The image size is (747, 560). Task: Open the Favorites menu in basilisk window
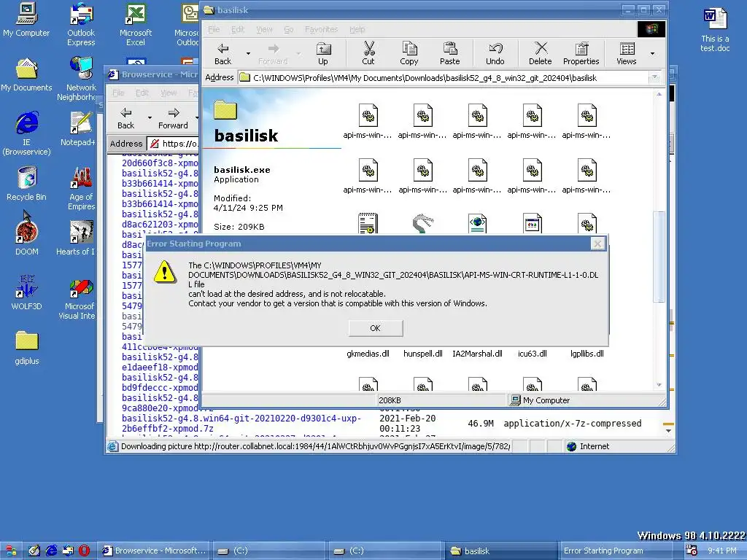321,29
